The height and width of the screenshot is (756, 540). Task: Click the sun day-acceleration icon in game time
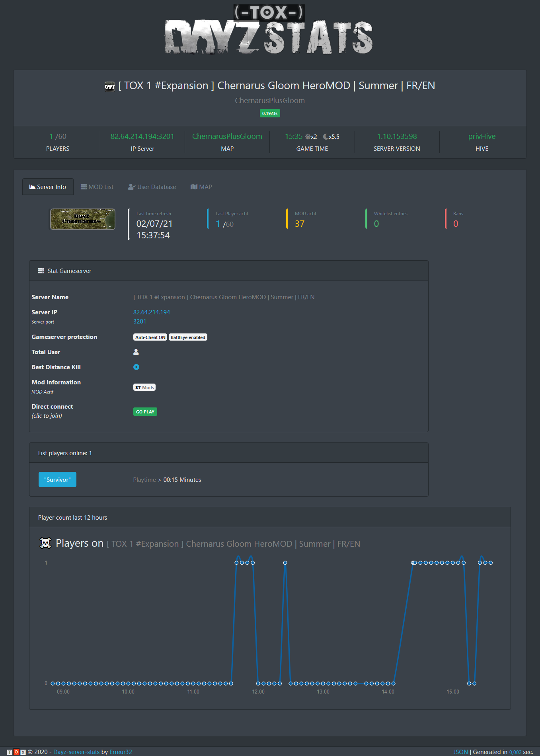coord(308,136)
